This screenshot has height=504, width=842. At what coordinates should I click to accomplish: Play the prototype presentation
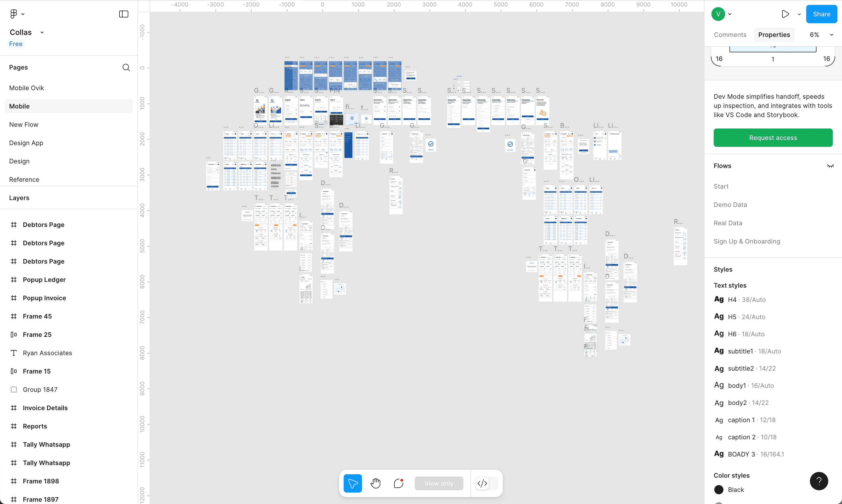785,14
